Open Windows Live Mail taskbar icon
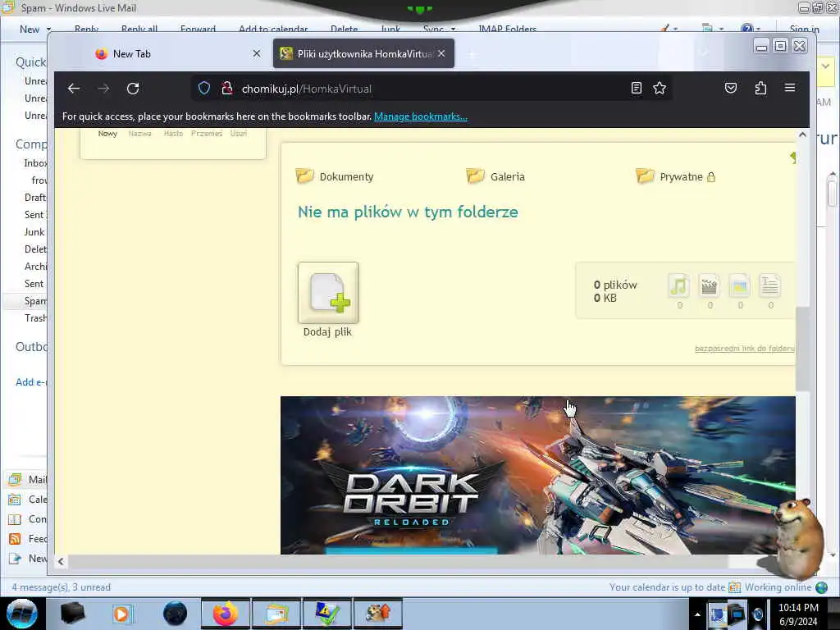840x630 pixels. (x=276, y=614)
